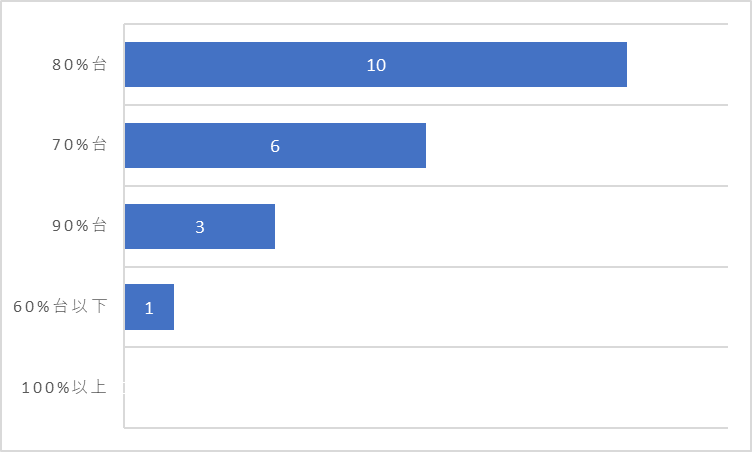Select the 80%台 axis label
The image size is (752, 452).
tap(79, 64)
